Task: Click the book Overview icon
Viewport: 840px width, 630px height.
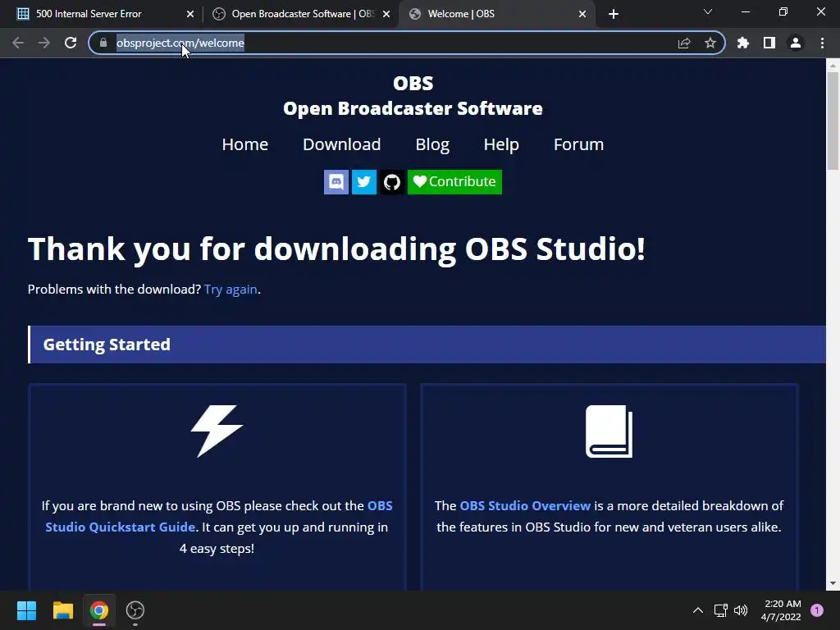Action: (609, 431)
